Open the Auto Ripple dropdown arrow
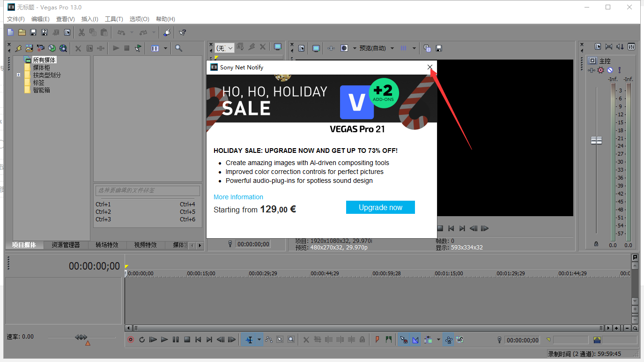This screenshot has height=362, width=644. click(x=438, y=339)
